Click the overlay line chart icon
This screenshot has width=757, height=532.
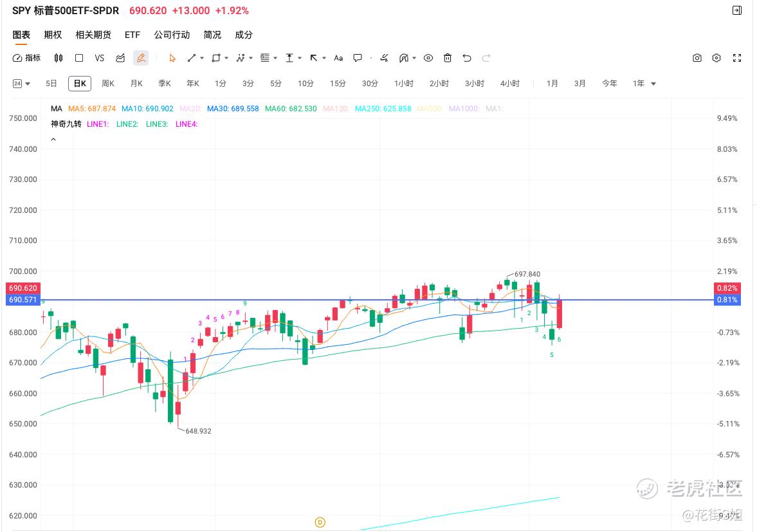coord(120,58)
